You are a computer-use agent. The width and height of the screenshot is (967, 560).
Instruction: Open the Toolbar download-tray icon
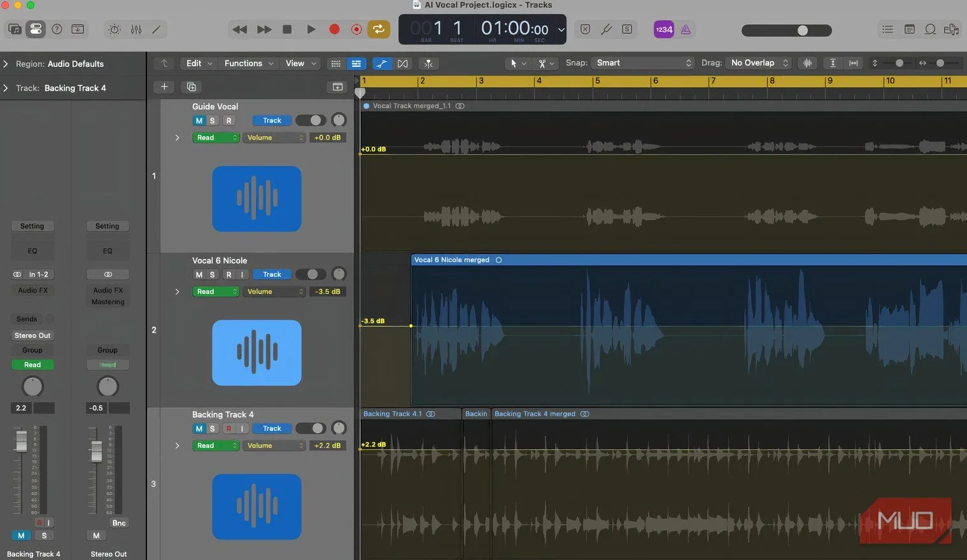point(78,29)
